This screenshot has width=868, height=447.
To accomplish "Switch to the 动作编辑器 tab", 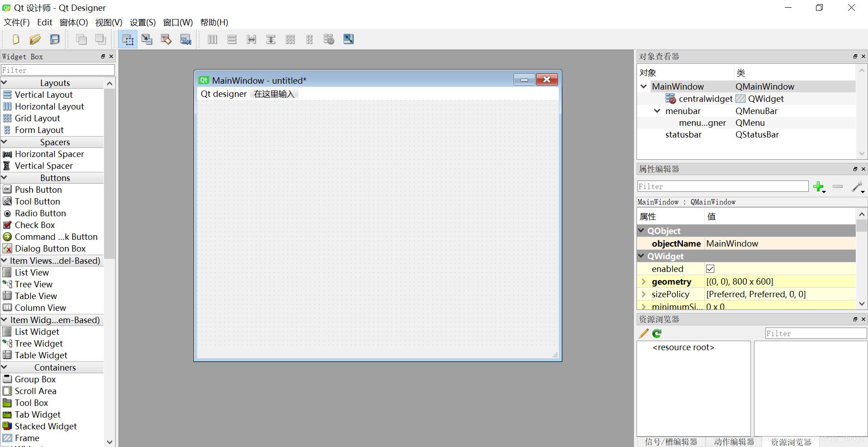I will tap(734, 442).
